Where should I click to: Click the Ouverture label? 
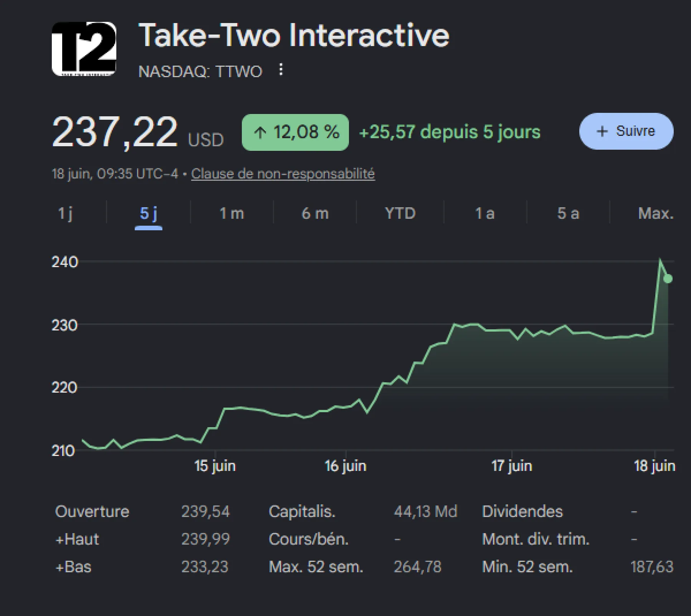tap(92, 512)
